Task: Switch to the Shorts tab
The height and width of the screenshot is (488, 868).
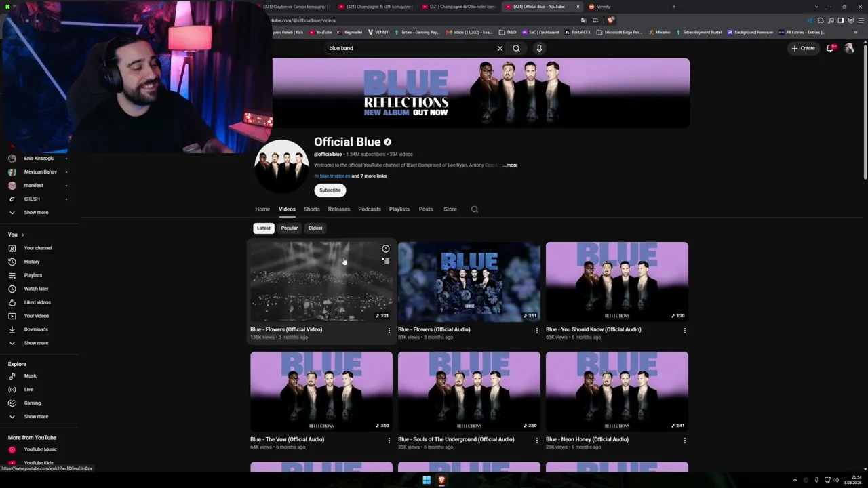Action: tap(312, 209)
